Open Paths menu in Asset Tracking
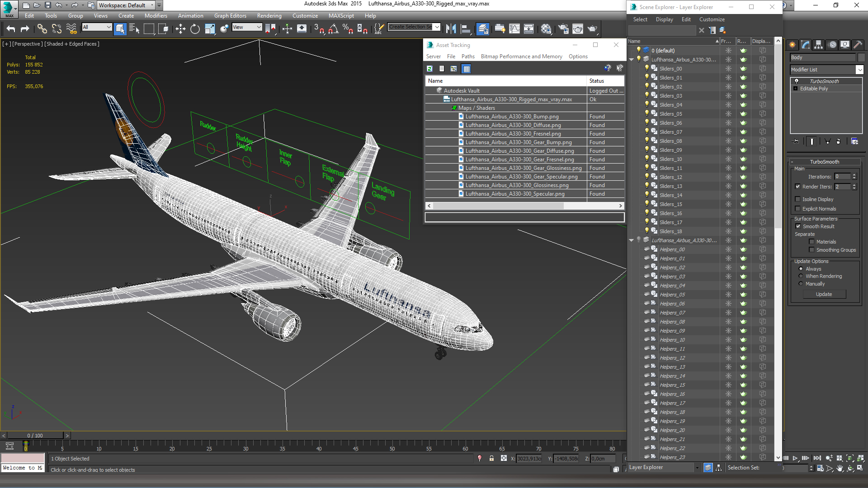Image resolution: width=868 pixels, height=488 pixels. (468, 56)
